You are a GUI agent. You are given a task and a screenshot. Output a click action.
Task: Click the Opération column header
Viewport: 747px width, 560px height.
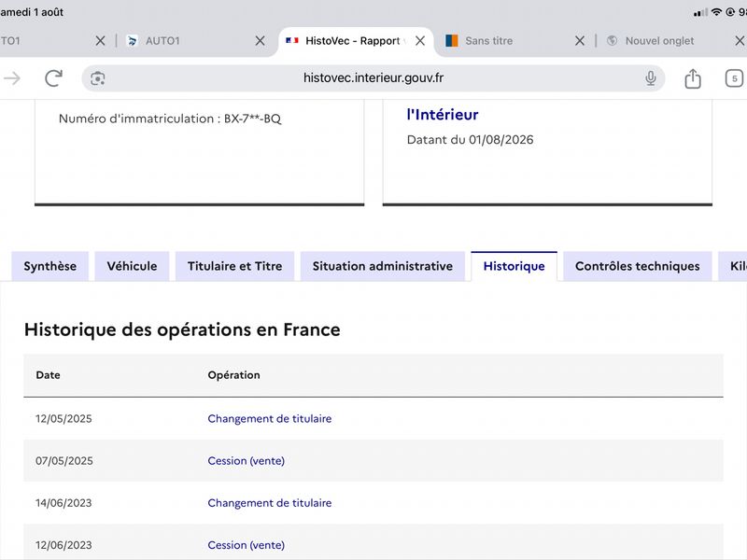pyautogui.click(x=234, y=375)
